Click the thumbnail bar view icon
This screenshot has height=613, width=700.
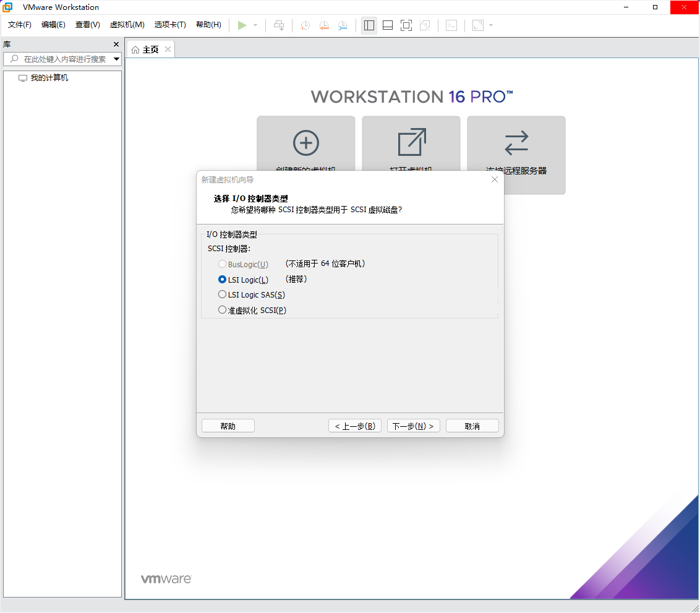coord(388,25)
